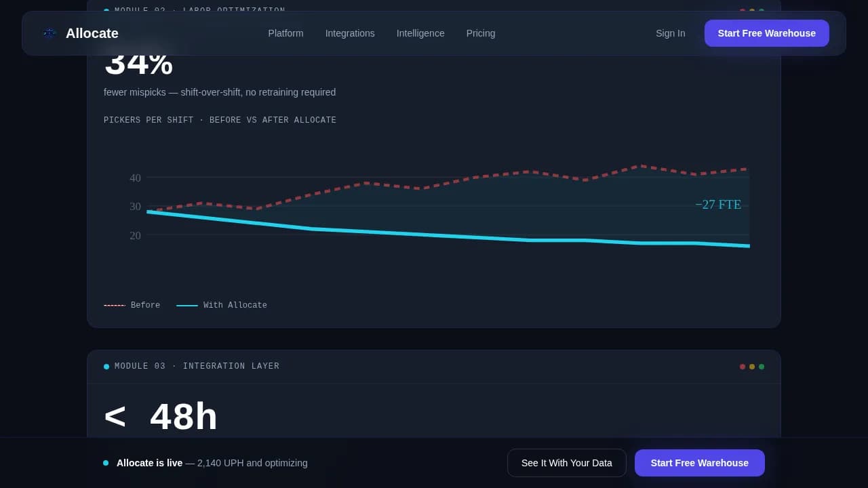
Task: Click the fewer mispicks description text
Action: coord(220,92)
